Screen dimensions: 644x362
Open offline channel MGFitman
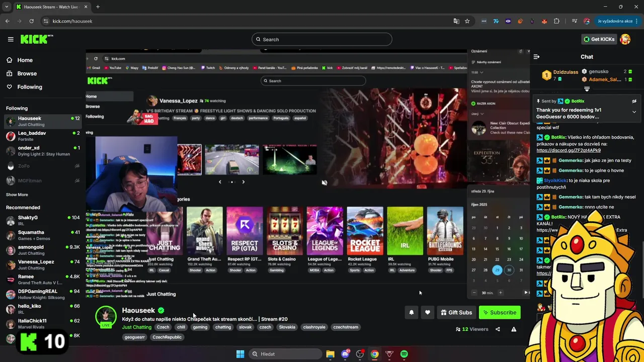tap(43, 180)
